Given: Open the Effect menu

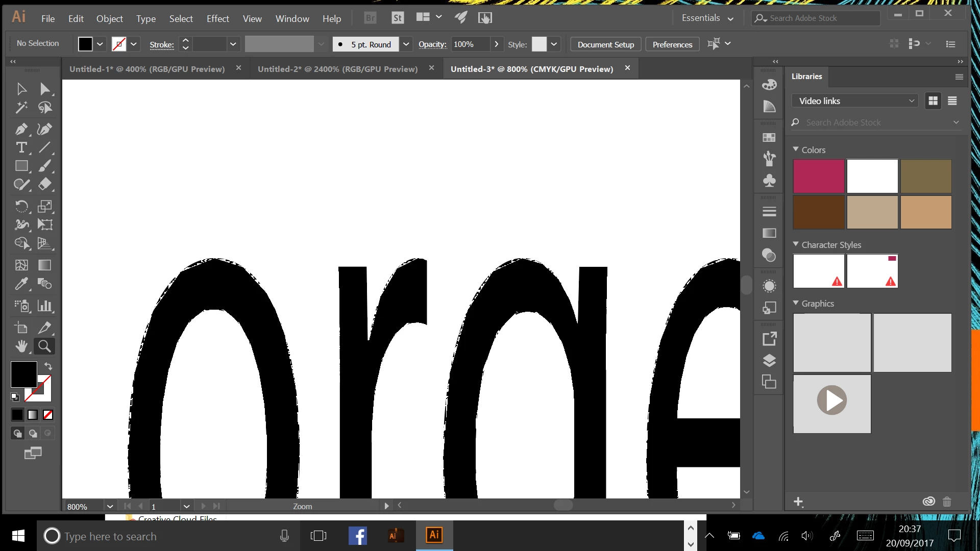Looking at the screenshot, I should 217,18.
